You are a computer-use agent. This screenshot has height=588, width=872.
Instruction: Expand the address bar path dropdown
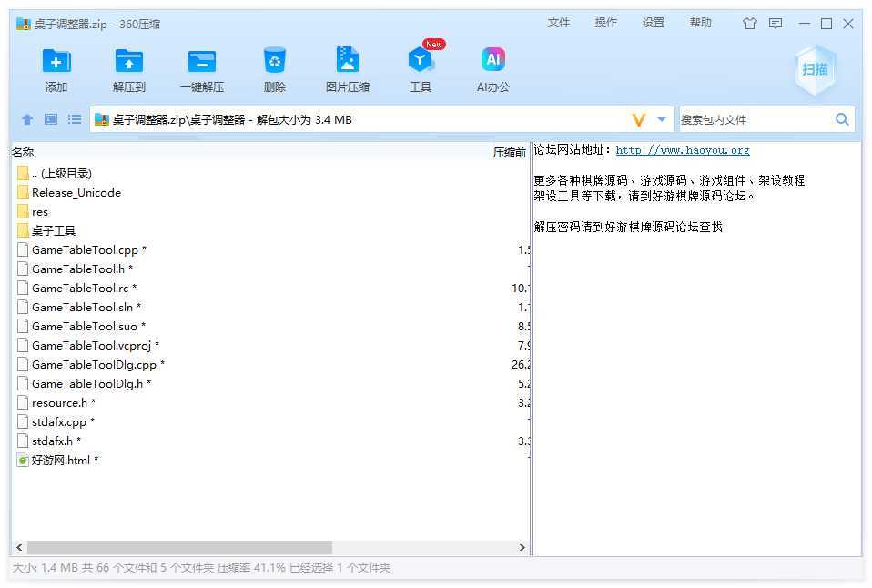point(662,119)
